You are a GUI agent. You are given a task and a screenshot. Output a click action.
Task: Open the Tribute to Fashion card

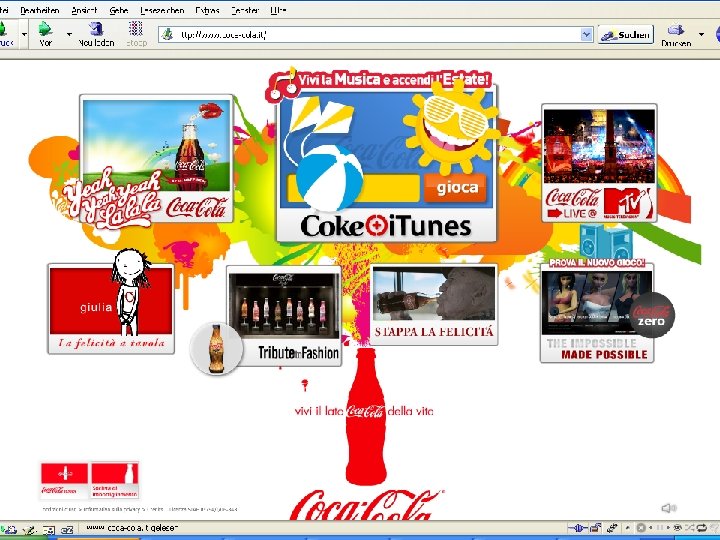point(284,315)
